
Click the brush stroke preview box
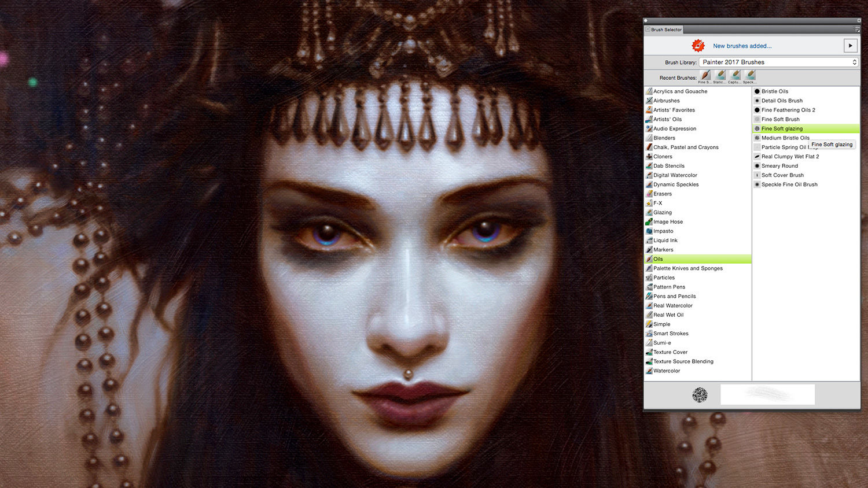(767, 394)
